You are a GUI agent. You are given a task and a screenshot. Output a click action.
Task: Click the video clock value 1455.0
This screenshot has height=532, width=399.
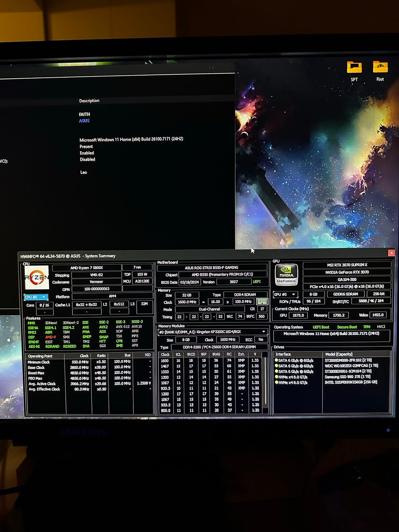378,315
